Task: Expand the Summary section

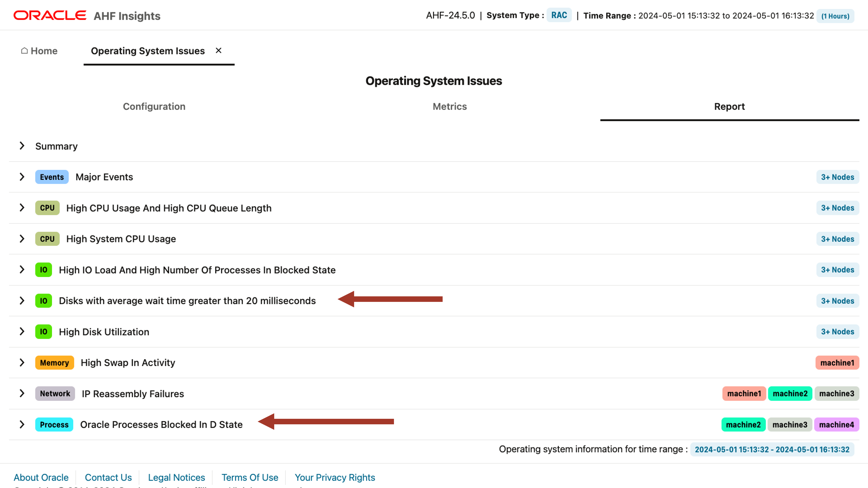Action: (x=22, y=146)
